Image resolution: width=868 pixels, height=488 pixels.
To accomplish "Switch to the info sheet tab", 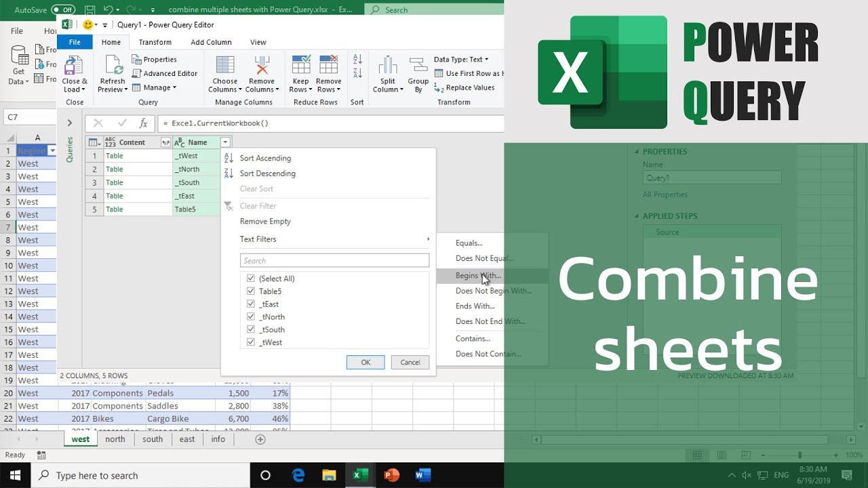I will [218, 439].
